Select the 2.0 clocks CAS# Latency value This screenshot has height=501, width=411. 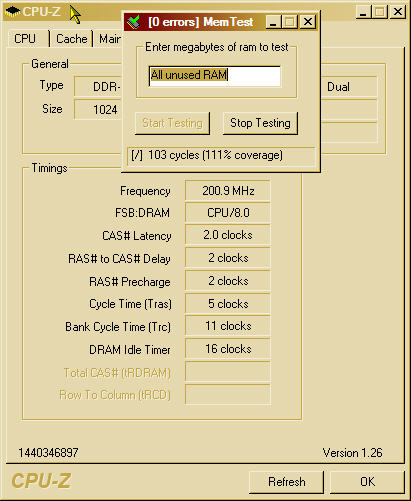click(x=228, y=235)
